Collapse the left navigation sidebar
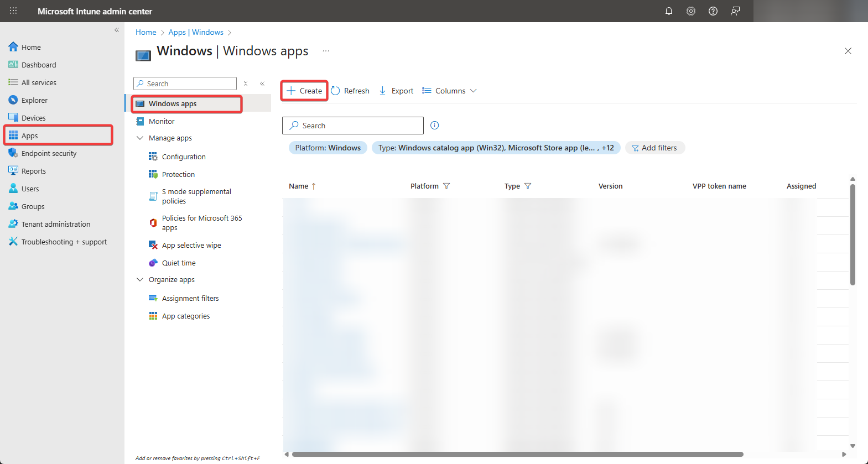868x464 pixels. click(117, 30)
